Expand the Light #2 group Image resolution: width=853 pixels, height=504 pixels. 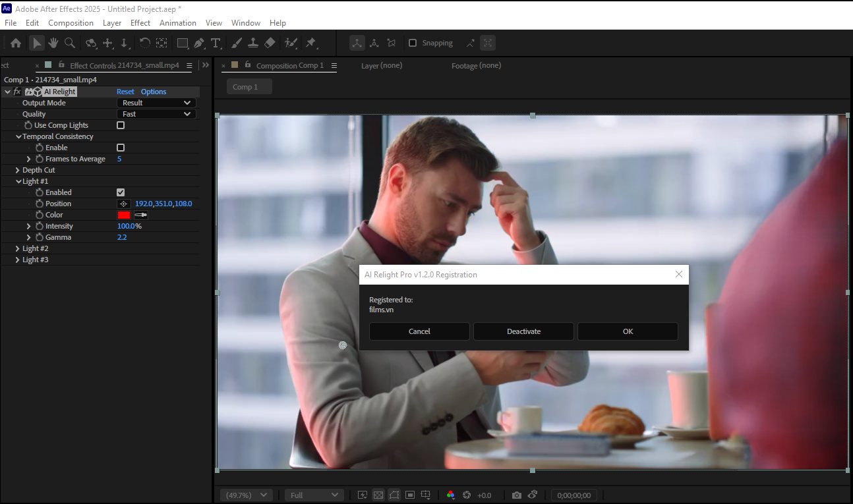click(18, 248)
